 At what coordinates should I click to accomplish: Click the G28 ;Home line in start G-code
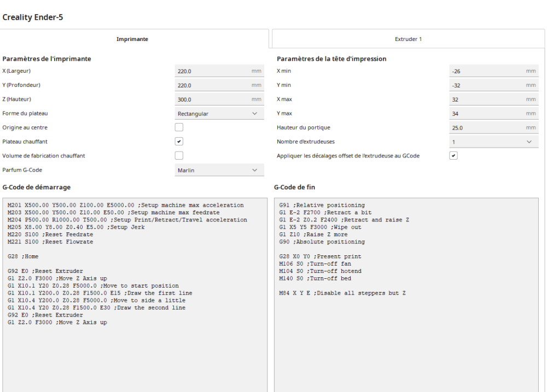coord(24,256)
